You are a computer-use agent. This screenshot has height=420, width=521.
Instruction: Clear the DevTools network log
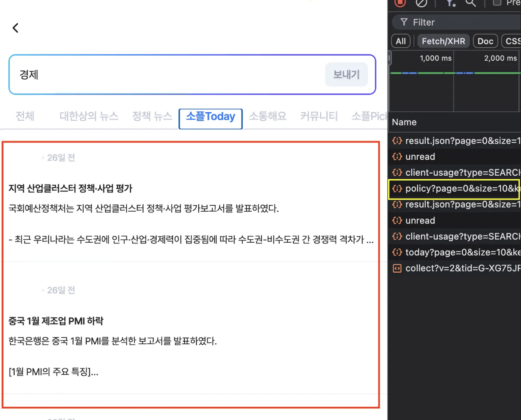(421, 3)
